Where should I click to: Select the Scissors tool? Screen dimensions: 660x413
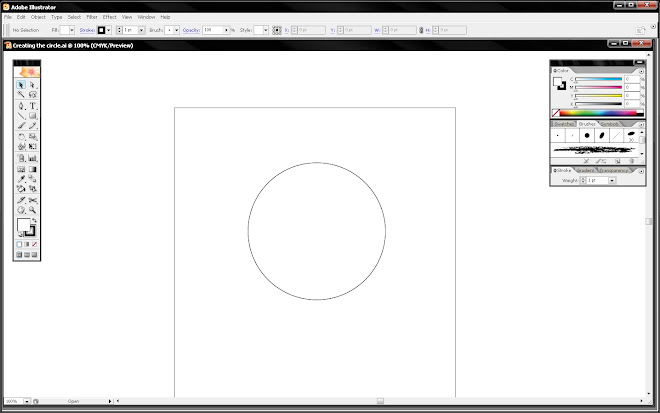[32, 200]
